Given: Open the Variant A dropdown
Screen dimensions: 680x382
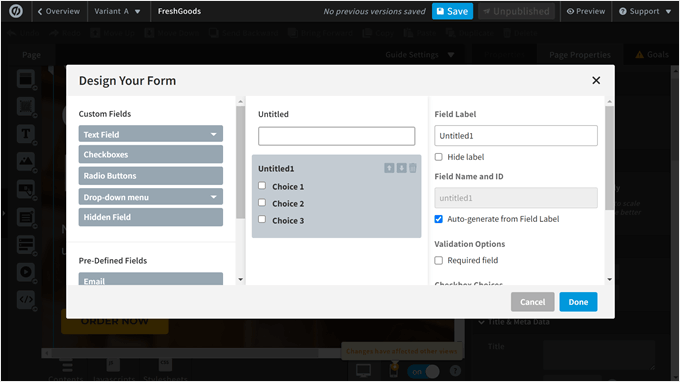Looking at the screenshot, I should [x=117, y=11].
